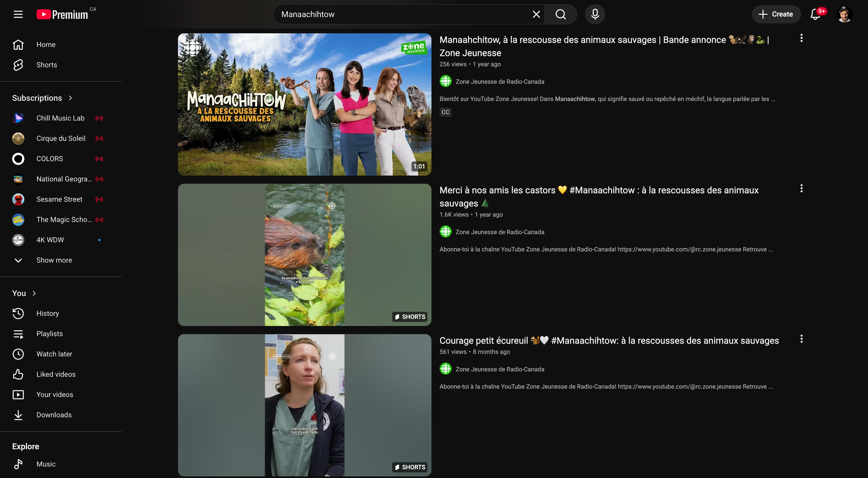Viewport: 868px width, 478px height.
Task: Start voice search with the microphone
Action: (x=595, y=14)
